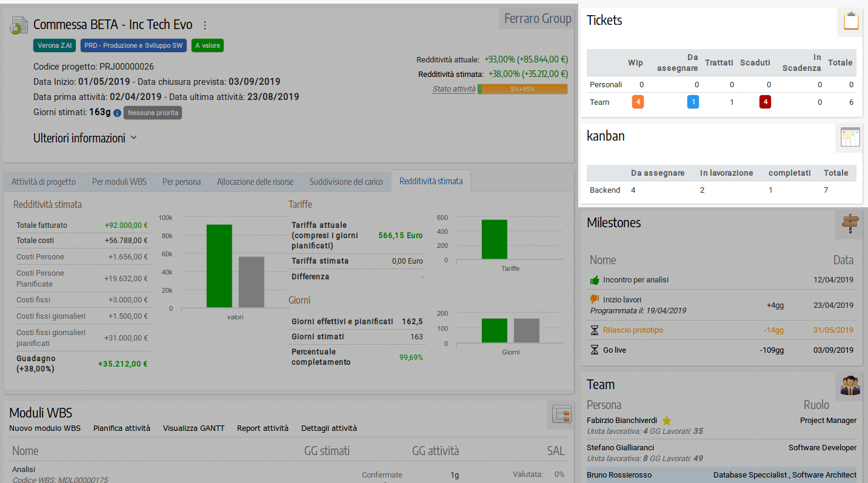Click the red Scaduti badge showing 4
This screenshot has width=868, height=483.
pos(765,102)
